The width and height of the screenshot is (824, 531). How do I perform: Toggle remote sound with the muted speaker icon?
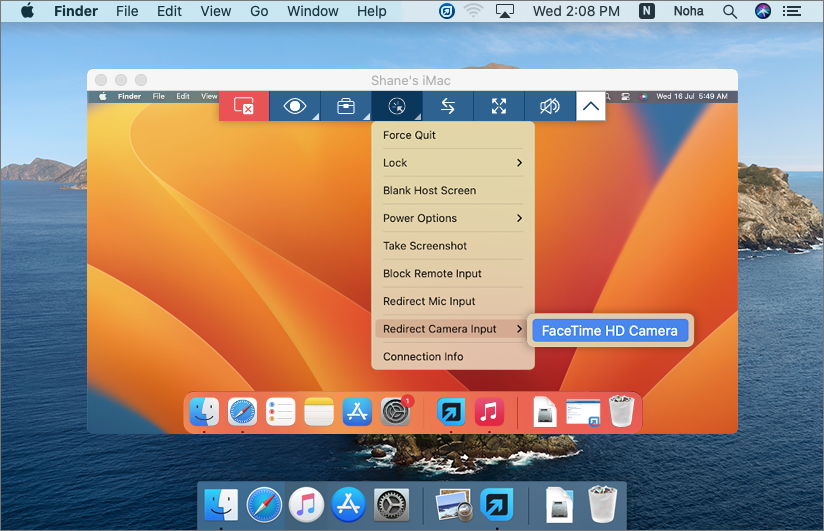550,106
